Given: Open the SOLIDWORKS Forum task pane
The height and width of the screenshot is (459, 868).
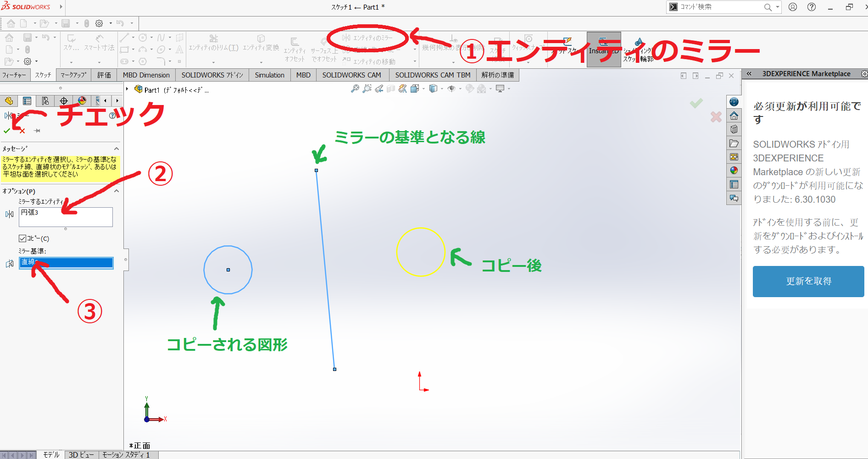Looking at the screenshot, I should click(734, 198).
